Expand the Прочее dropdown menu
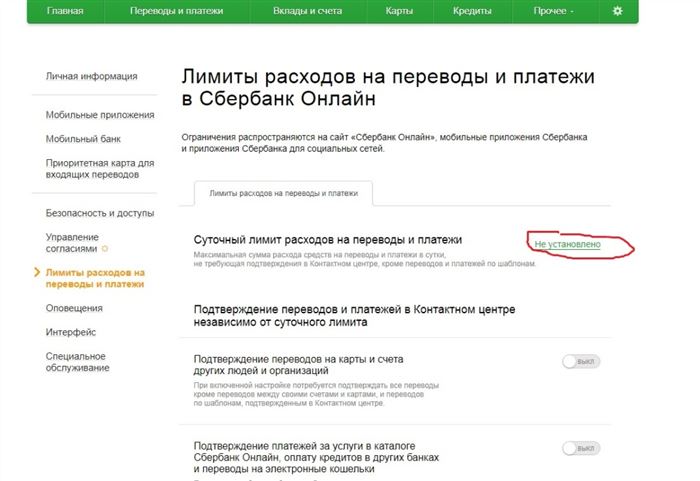The height and width of the screenshot is (481, 700). coord(553,11)
